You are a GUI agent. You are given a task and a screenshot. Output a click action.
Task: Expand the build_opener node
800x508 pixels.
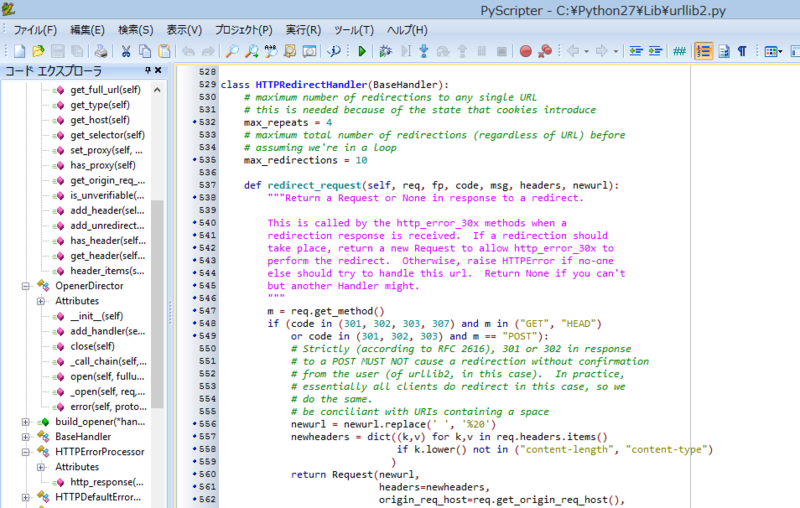point(26,422)
